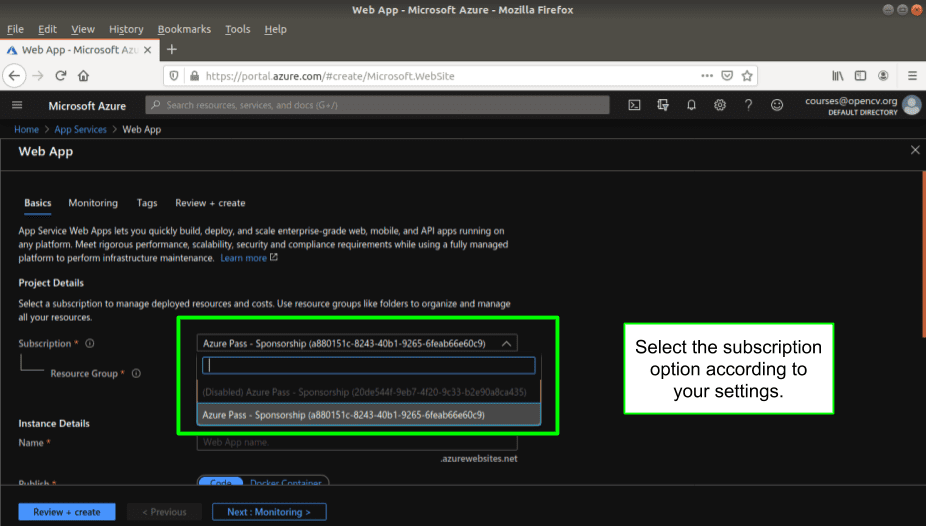
Task: Click the Microsoft Azure portal title
Action: click(87, 106)
